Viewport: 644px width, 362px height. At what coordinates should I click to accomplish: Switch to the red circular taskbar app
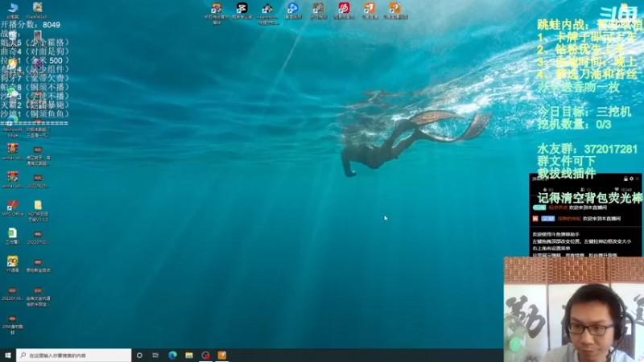(205, 355)
